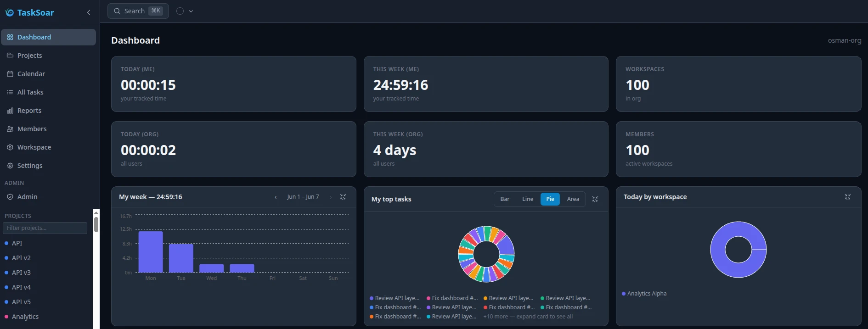Go to All Tasks
Screen dimensions: 868x329
tap(48, 92)
